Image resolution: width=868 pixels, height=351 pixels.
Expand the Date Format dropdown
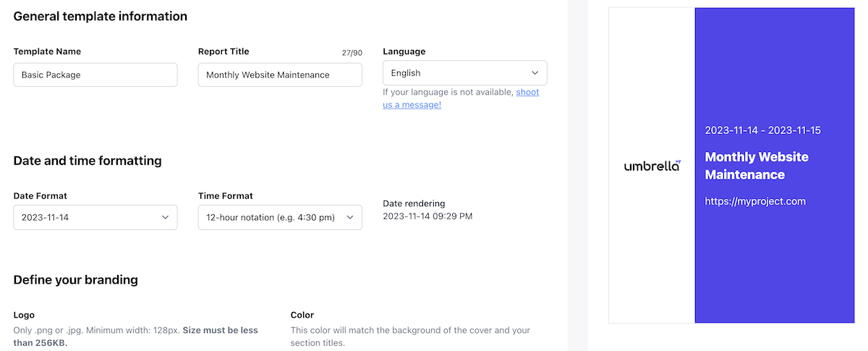95,217
